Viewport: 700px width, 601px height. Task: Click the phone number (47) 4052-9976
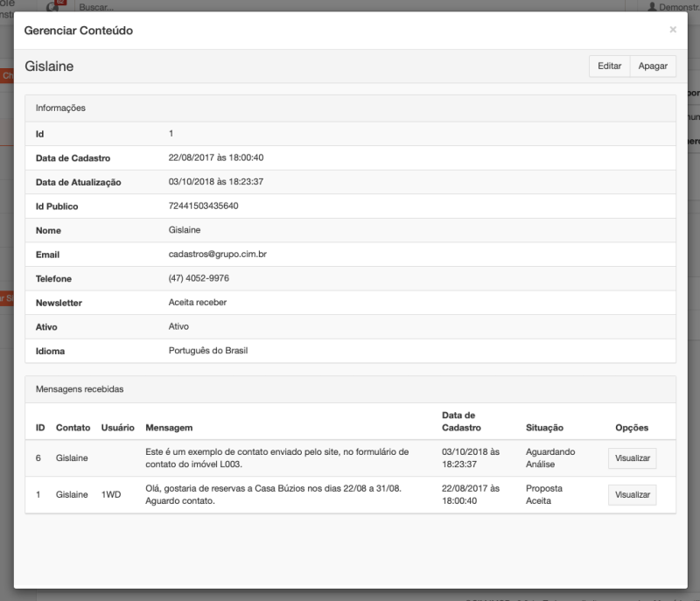pyautogui.click(x=199, y=278)
